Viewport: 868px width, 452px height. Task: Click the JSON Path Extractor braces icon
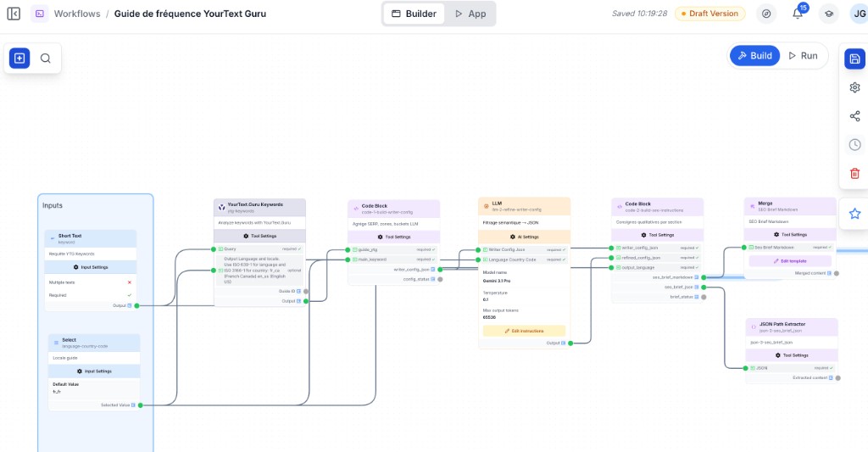pos(754,326)
